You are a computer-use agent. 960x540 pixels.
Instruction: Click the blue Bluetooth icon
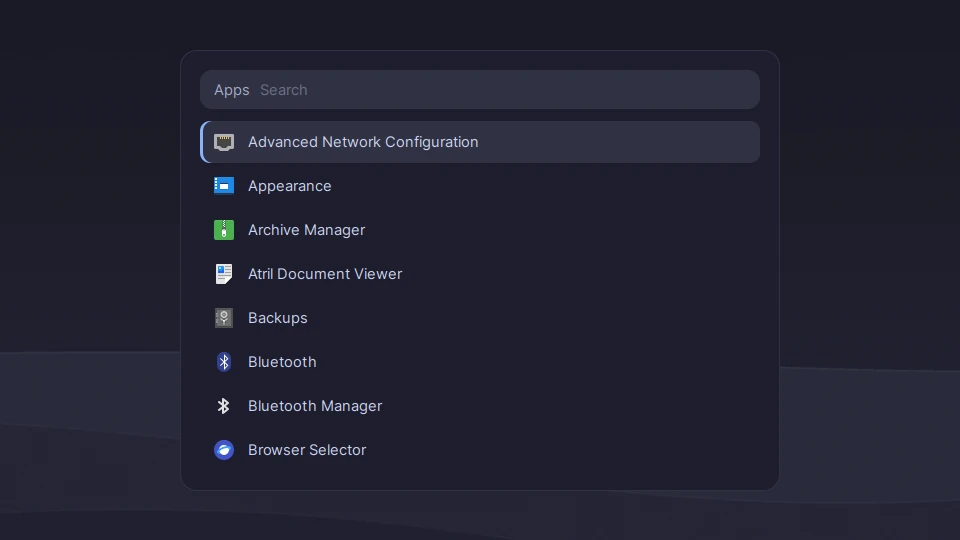pyautogui.click(x=223, y=362)
